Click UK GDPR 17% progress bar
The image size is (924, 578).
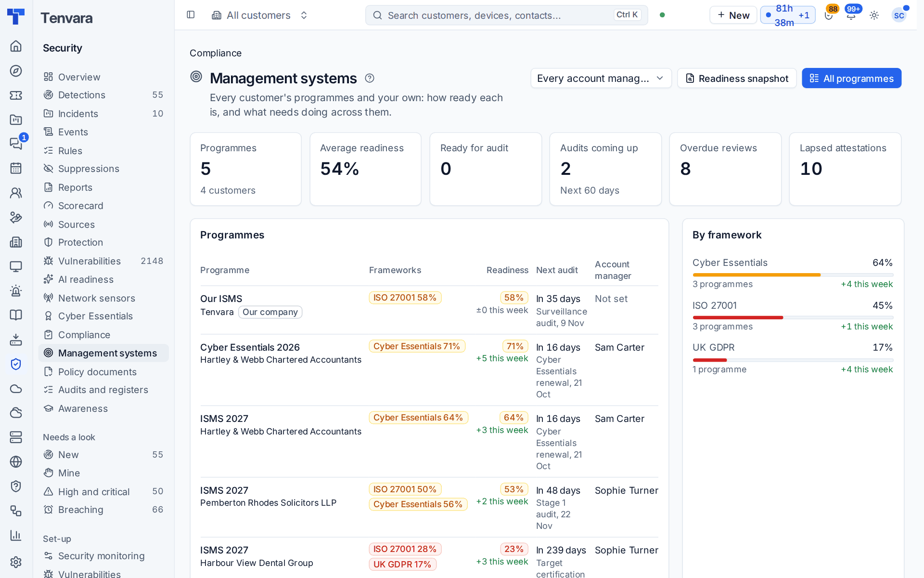pyautogui.click(x=793, y=360)
